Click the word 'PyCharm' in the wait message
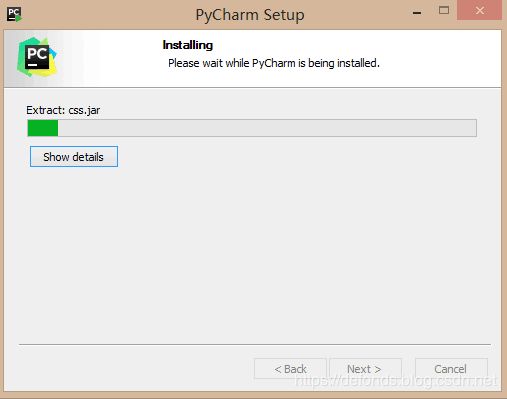 click(x=274, y=63)
